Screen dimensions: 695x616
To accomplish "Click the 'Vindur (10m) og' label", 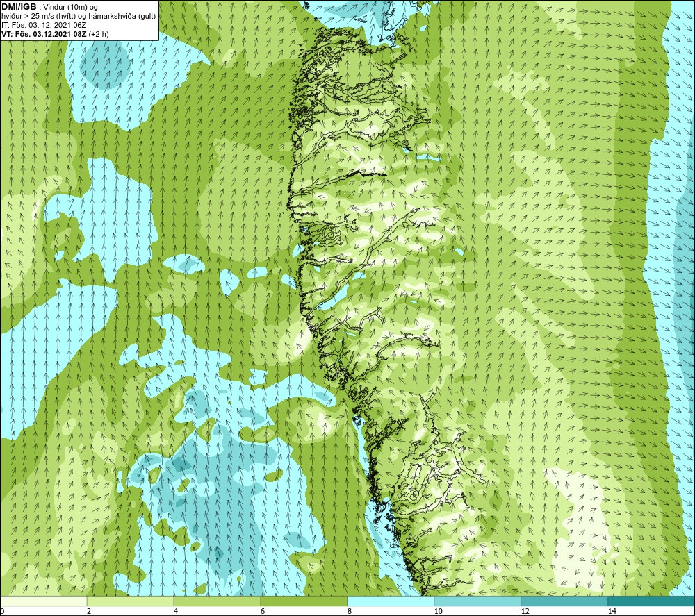I will click(70, 8).
